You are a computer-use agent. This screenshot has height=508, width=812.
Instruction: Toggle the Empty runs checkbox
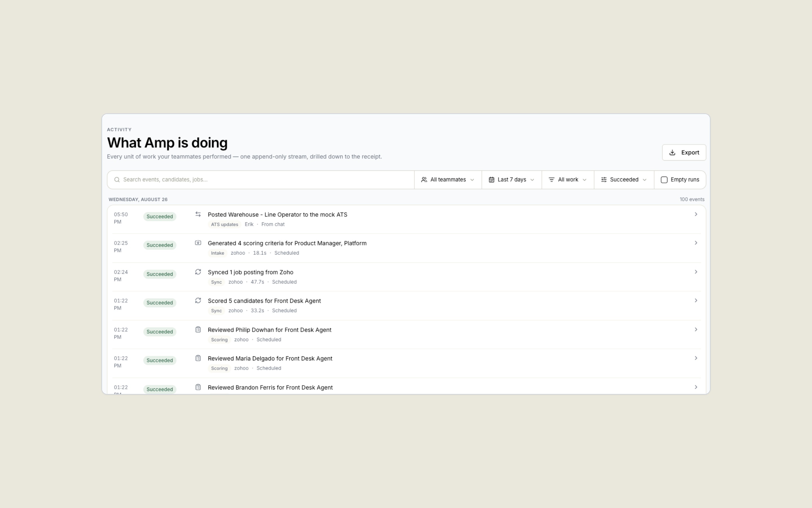point(664,180)
